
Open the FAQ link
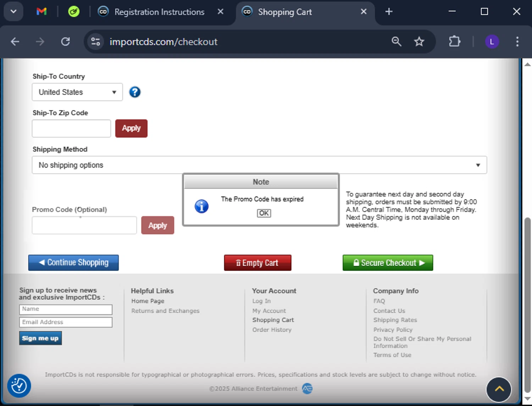(x=379, y=301)
